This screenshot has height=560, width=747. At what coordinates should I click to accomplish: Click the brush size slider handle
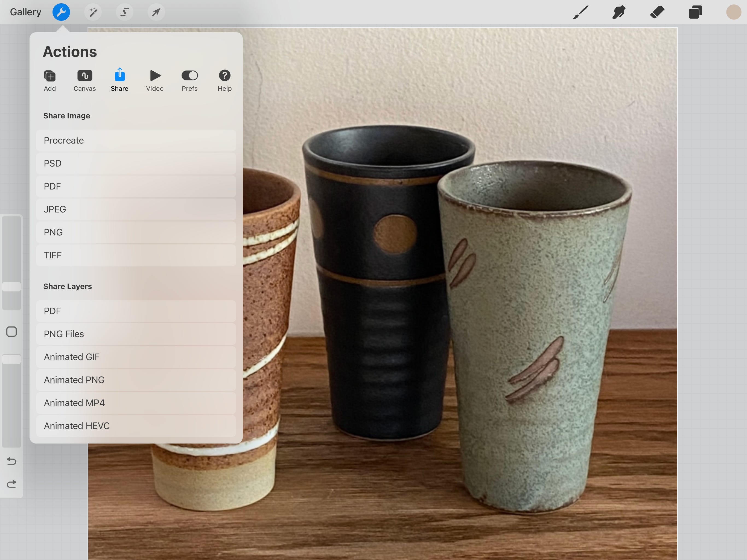11,287
